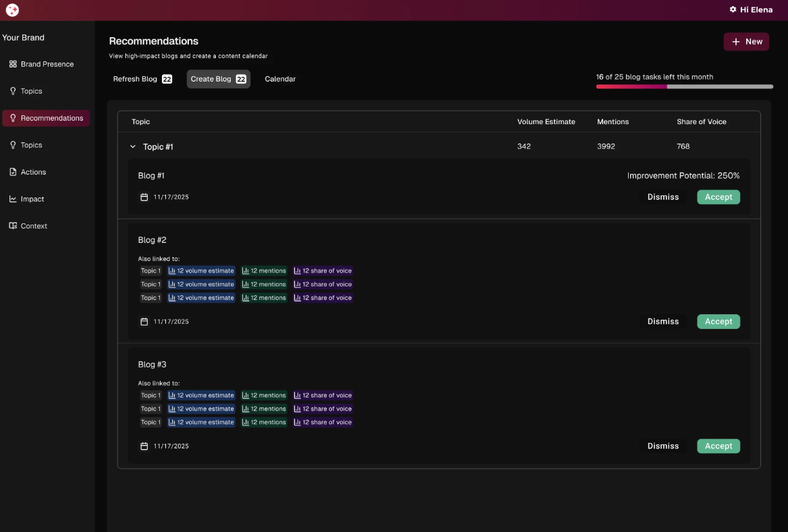Screen dimensions: 788x532
Task: Click the app logo in the top-left corner
Action: click(x=12, y=10)
